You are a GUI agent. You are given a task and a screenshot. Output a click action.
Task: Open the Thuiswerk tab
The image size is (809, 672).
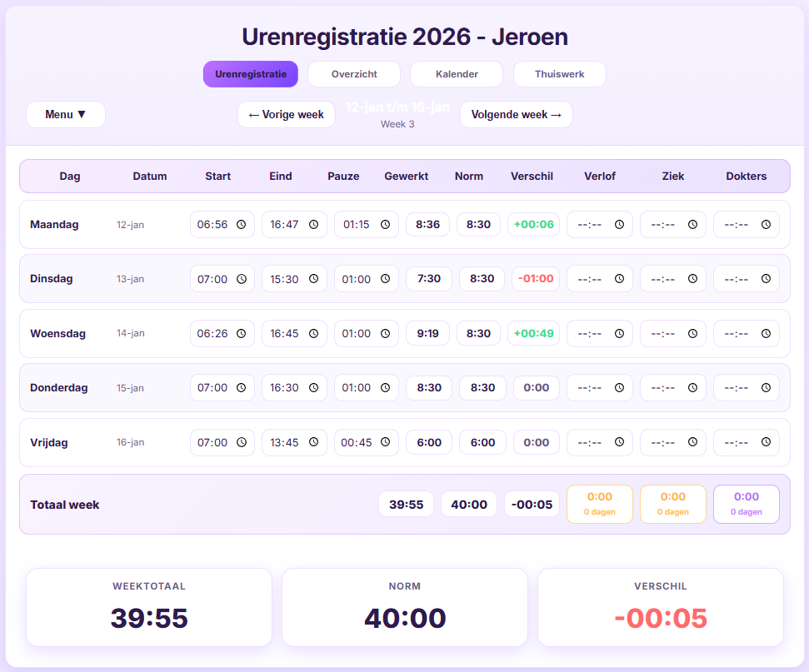coord(559,73)
